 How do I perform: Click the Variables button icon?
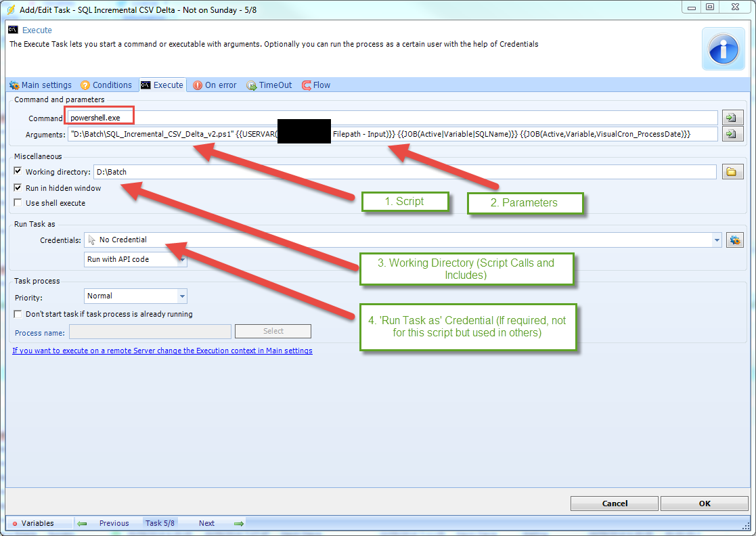[15, 523]
